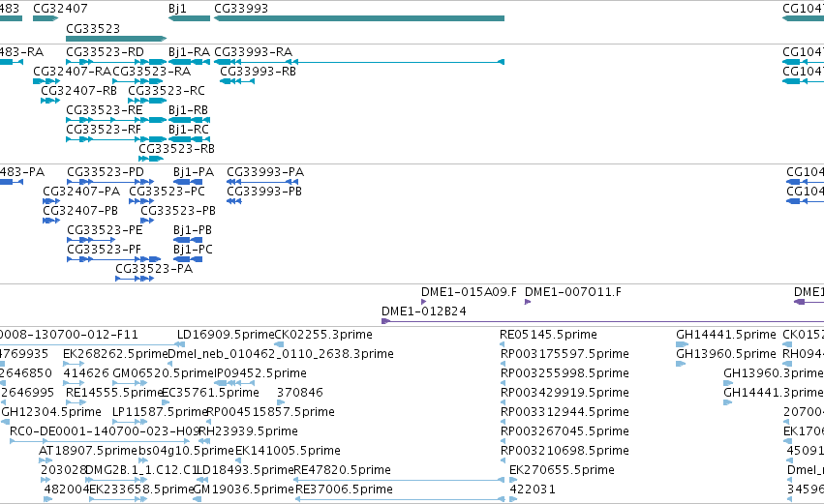Select transcript CG33523-RD

pyautogui.click(x=106, y=52)
